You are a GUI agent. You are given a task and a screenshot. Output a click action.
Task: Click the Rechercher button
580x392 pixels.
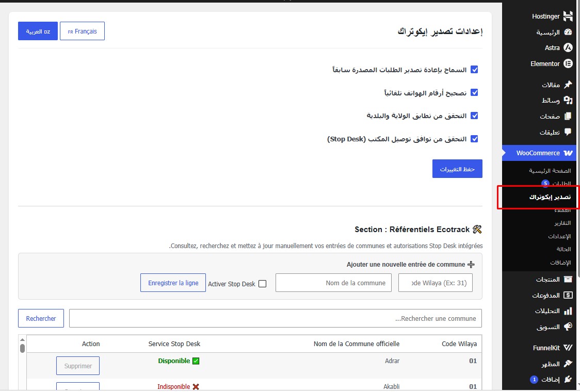pyautogui.click(x=41, y=318)
